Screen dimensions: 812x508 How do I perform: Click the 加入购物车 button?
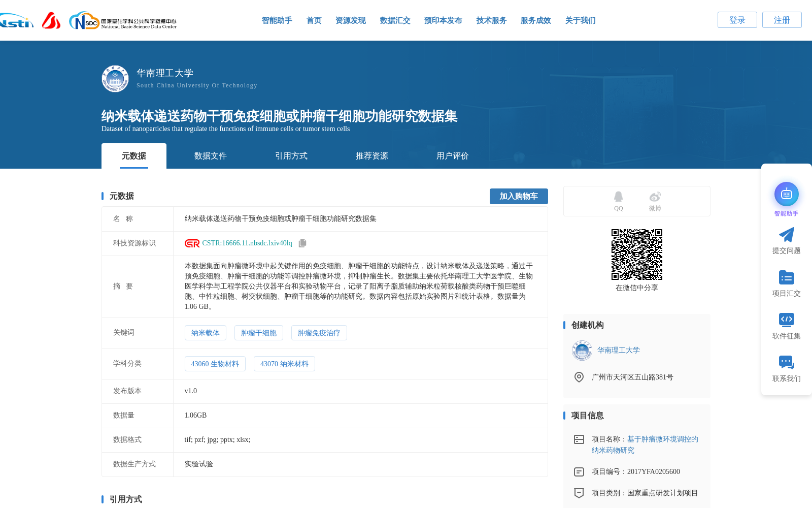519,196
